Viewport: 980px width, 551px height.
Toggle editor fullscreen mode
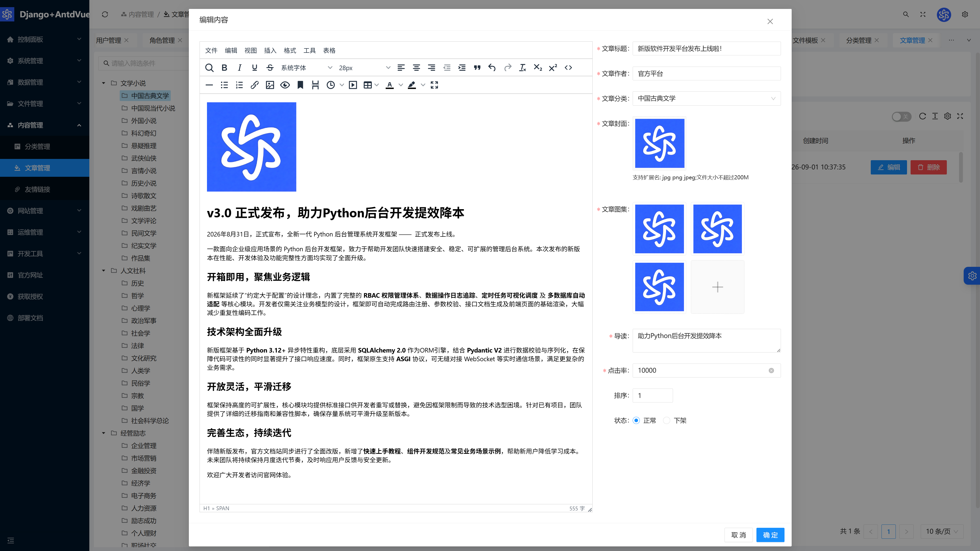point(434,85)
